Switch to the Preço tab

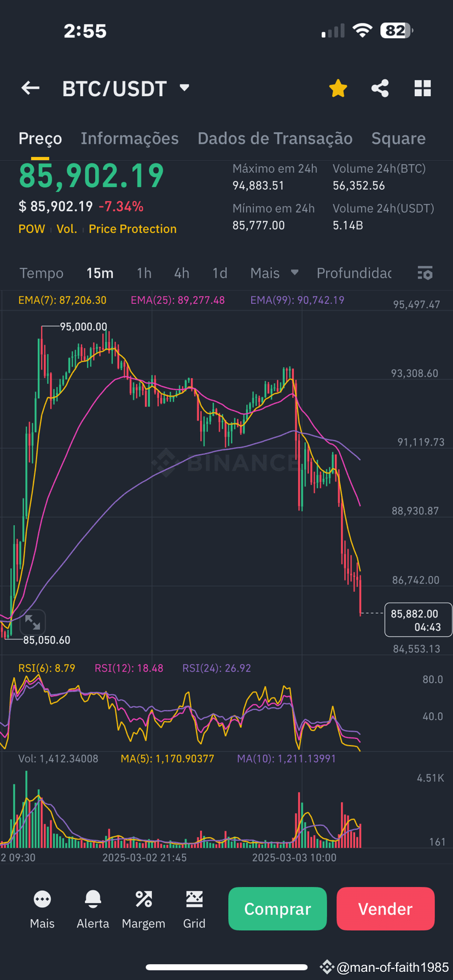pyautogui.click(x=40, y=138)
